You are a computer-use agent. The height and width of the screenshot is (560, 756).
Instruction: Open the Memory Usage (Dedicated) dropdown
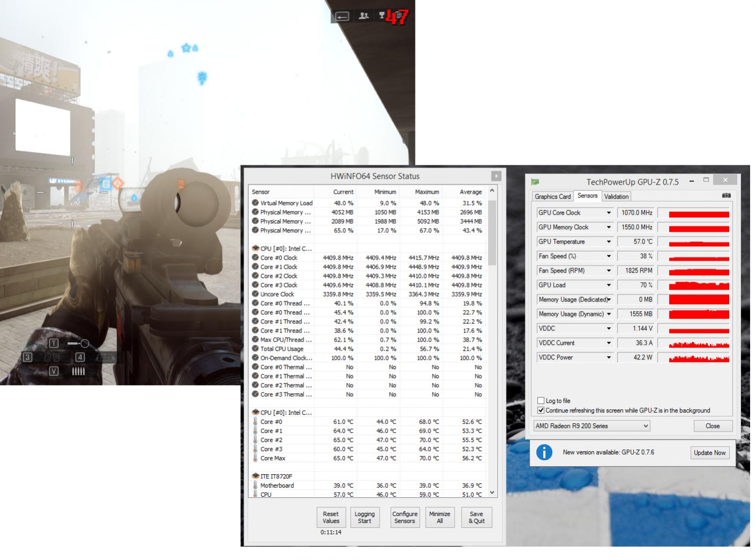pyautogui.click(x=609, y=300)
